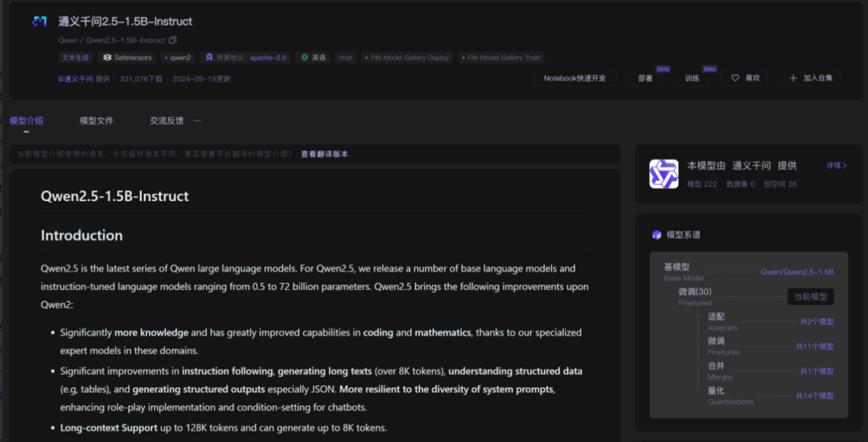Screen dimensions: 868x442
Task: Open 详情 details link
Action: click(x=837, y=165)
